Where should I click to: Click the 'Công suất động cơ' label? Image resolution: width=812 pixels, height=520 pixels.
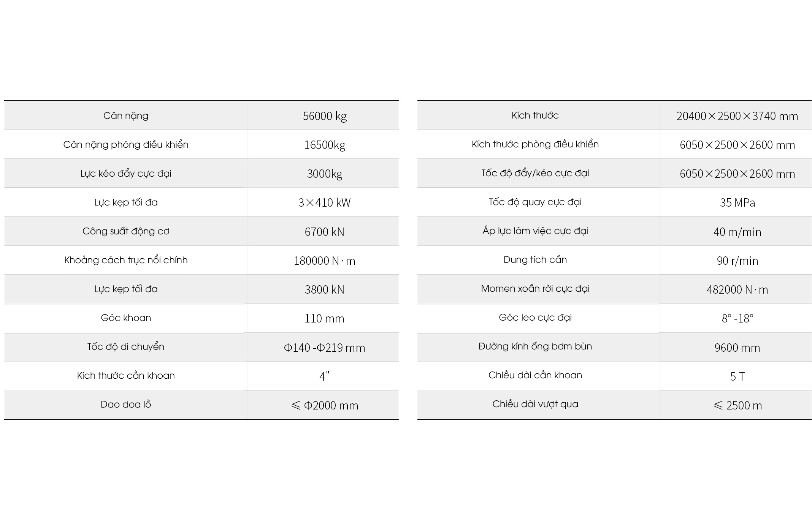[x=126, y=231]
